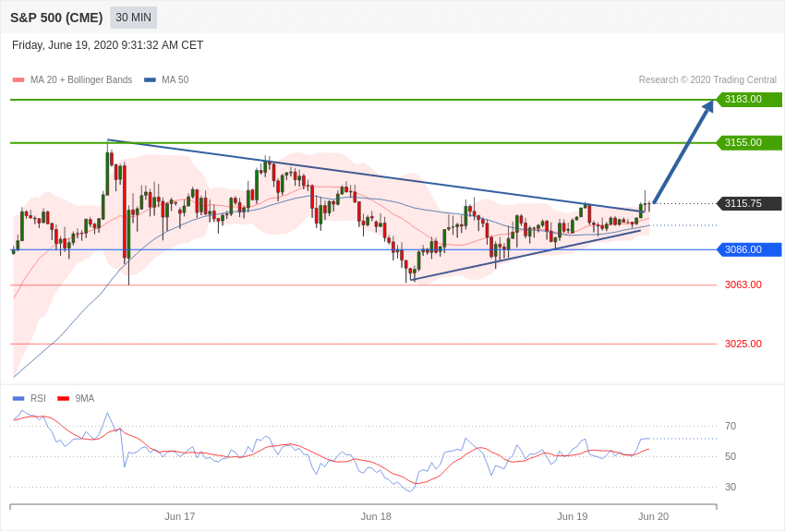785x532 pixels.
Task: Click the blue RSI legend swatch
Action: pos(18,398)
